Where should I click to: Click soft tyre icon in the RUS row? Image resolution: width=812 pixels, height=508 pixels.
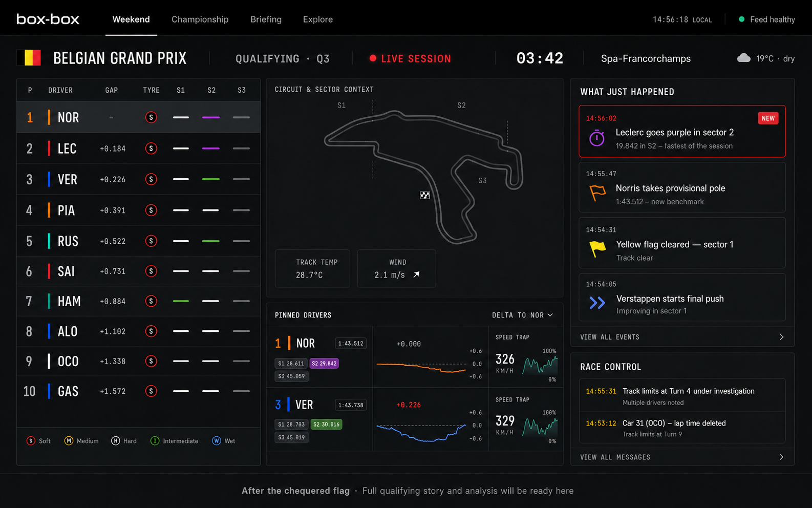[151, 241]
